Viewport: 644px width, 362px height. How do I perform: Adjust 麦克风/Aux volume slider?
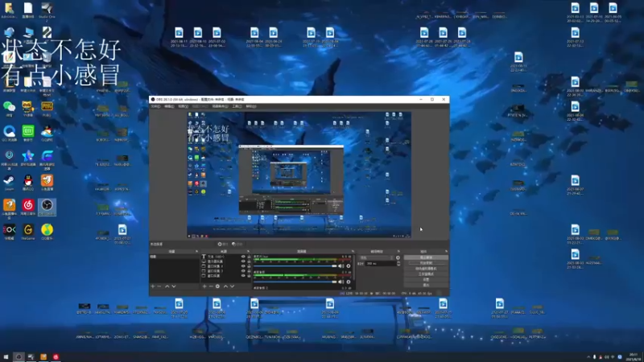(295, 266)
